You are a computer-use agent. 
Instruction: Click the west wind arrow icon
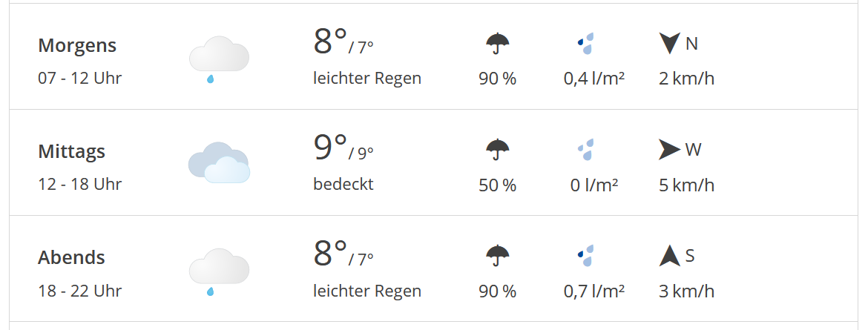click(x=670, y=150)
